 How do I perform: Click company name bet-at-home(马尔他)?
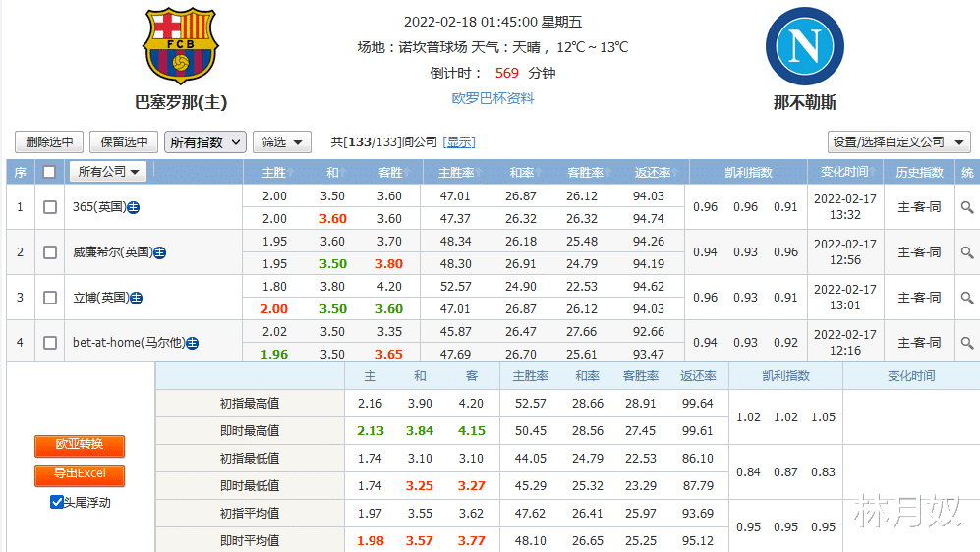click(129, 343)
